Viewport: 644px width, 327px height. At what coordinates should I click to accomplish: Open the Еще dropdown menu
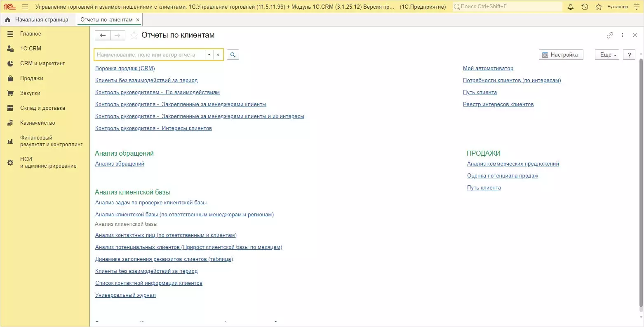click(607, 54)
